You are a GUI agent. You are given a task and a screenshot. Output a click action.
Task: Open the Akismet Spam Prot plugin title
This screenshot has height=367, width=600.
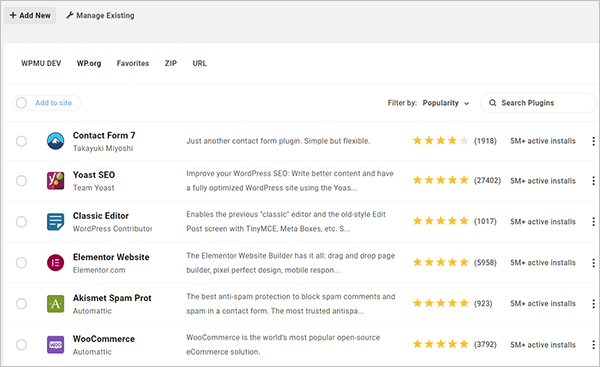[x=112, y=298]
